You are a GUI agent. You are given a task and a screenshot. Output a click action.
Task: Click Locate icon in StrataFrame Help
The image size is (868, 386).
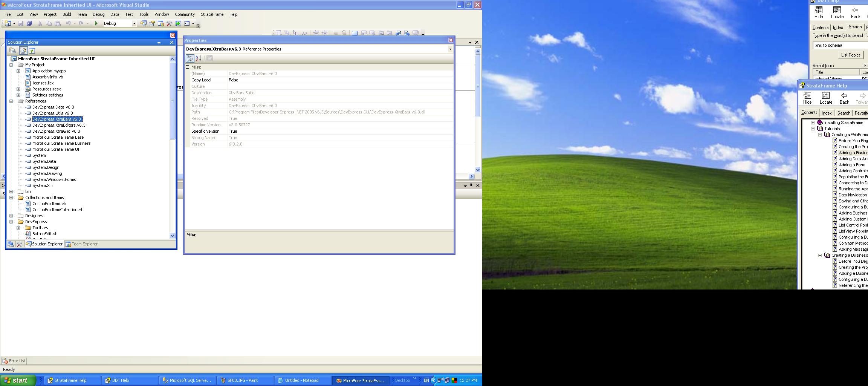[826, 98]
